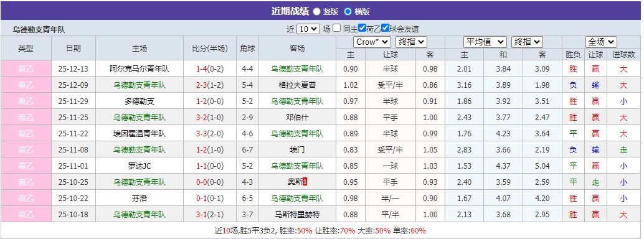The height and width of the screenshot is (239, 644).
Task: Select the 横版 radio button
Action: (x=348, y=11)
